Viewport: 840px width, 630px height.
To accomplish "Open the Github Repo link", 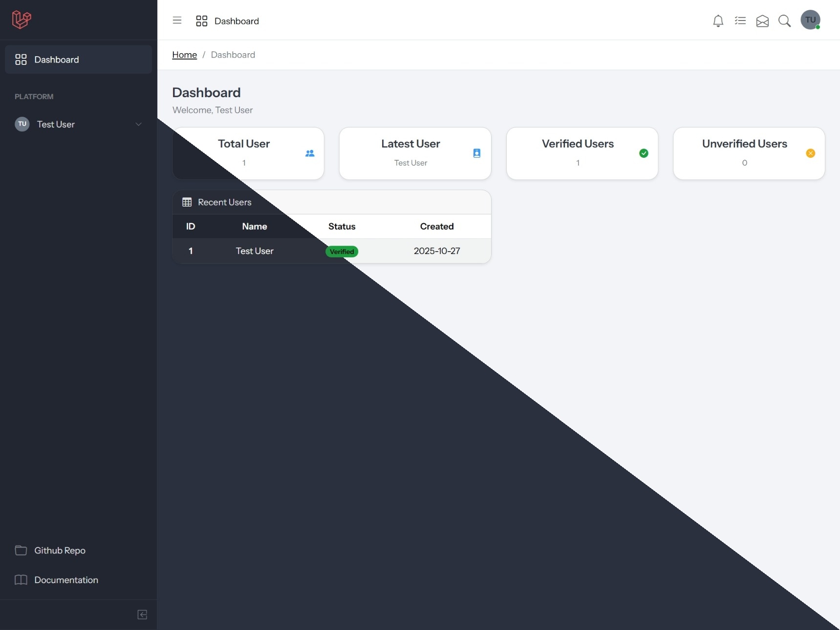I will coord(60,550).
